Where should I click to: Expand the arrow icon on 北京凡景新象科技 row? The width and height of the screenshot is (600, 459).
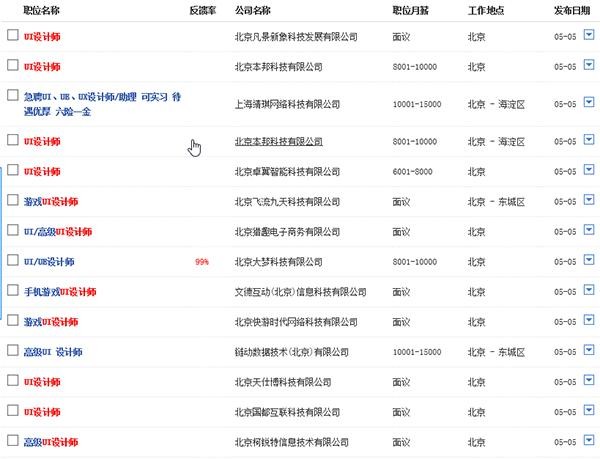point(588,35)
